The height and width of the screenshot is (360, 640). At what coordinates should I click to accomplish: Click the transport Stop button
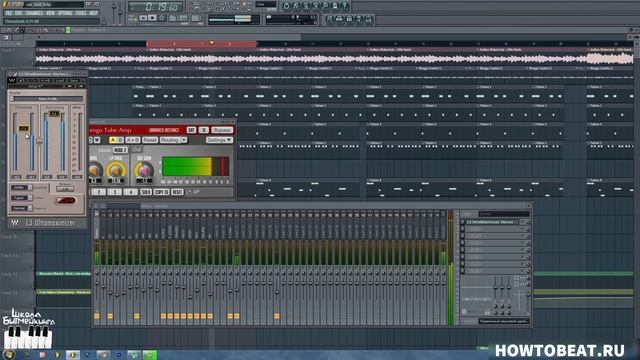pyautogui.click(x=152, y=18)
